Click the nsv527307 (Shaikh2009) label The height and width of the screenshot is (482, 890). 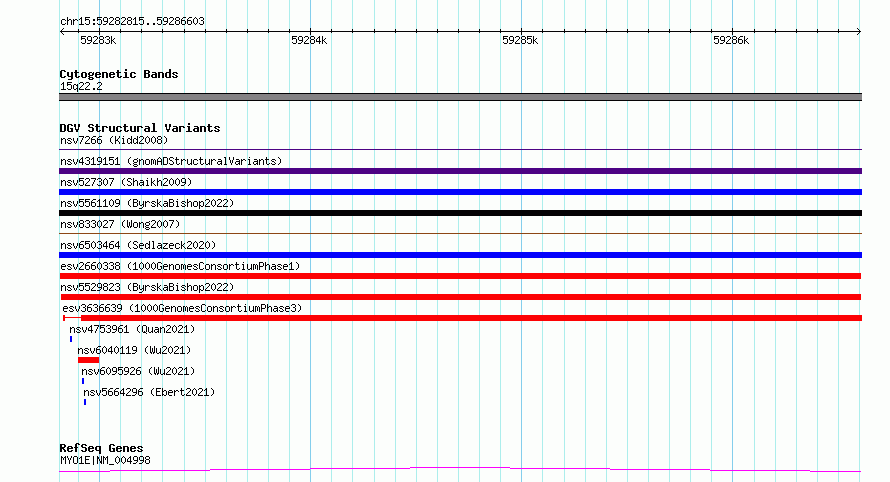point(126,182)
